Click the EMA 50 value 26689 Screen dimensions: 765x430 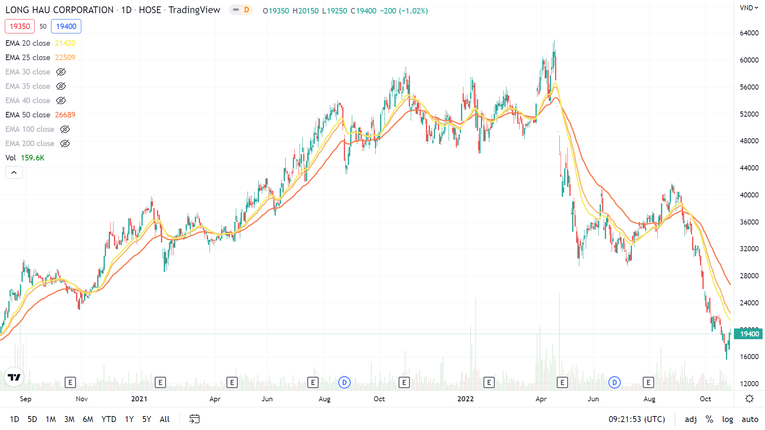[x=65, y=115]
